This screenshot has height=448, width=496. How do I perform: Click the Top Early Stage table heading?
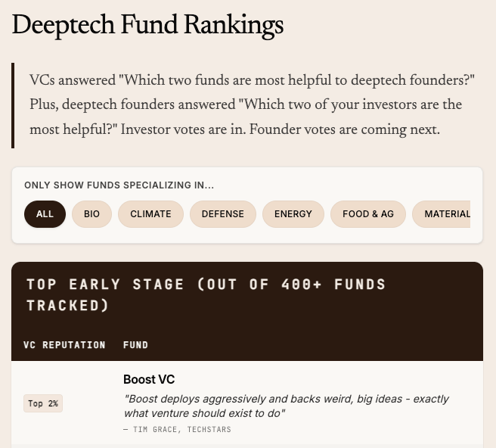(206, 295)
